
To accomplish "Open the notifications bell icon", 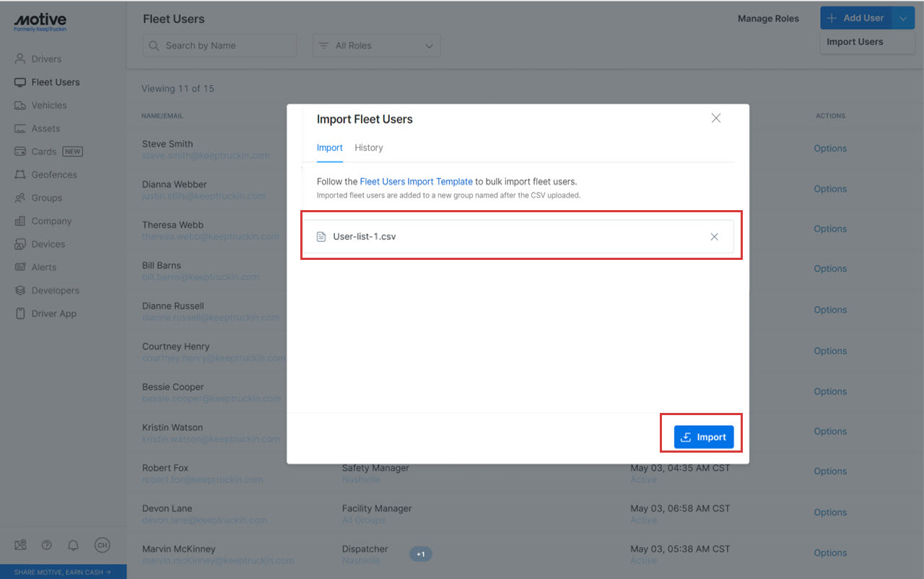I will click(x=74, y=545).
